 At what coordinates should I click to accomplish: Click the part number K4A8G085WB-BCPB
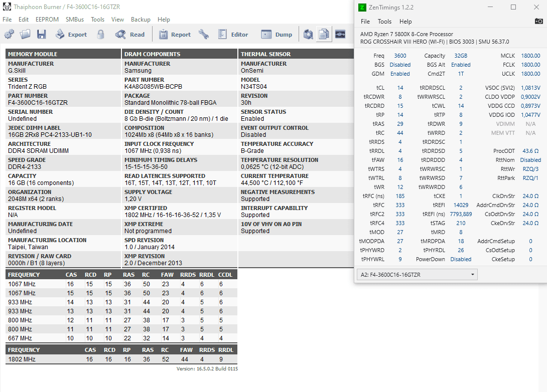coord(153,86)
